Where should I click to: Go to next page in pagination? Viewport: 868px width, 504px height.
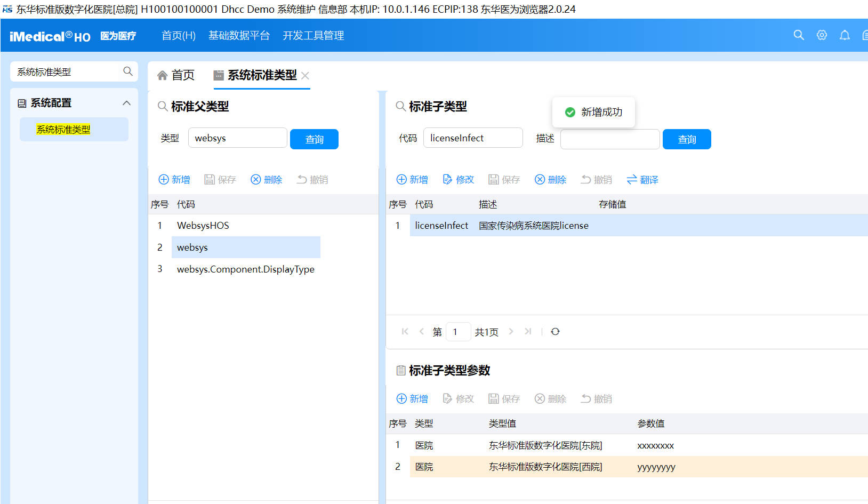pos(511,332)
